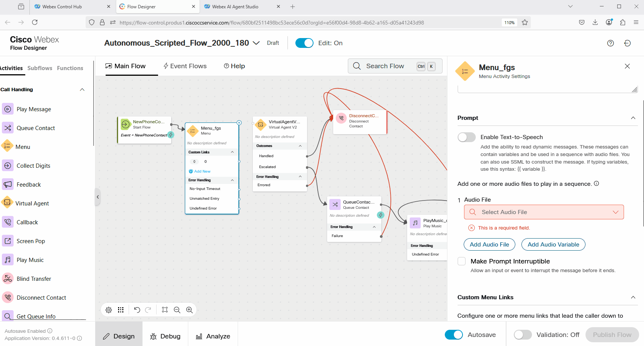Screen dimensions: 644x346
Task: Zoom out the flow canvas
Action: tap(177, 310)
